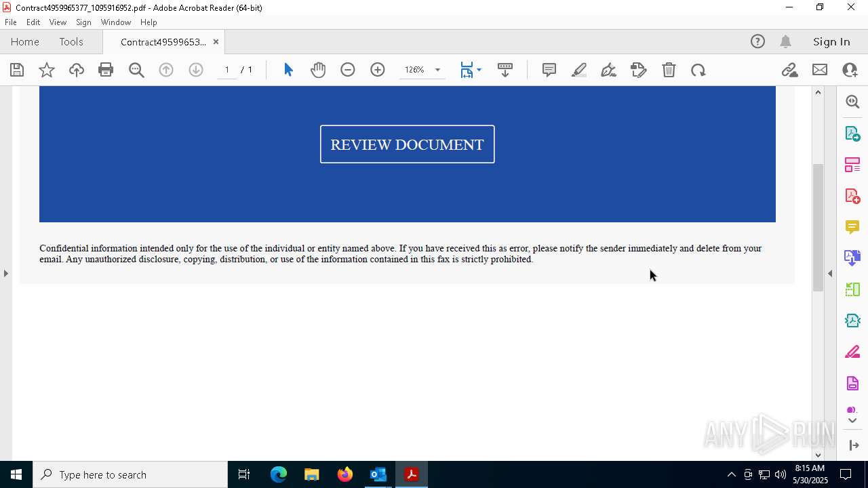Open the Sign menu
The height and width of the screenshot is (488, 868).
[83, 22]
